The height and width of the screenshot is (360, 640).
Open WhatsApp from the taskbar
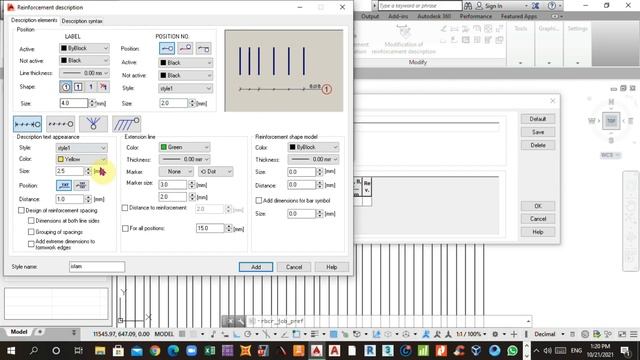[x=512, y=351]
